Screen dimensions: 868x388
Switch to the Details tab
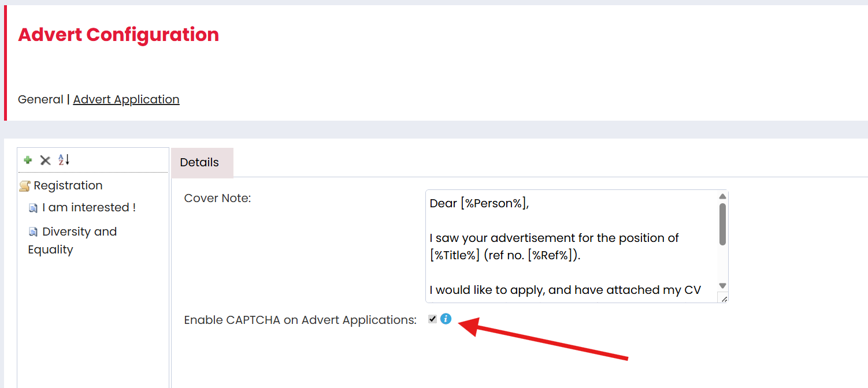(199, 162)
